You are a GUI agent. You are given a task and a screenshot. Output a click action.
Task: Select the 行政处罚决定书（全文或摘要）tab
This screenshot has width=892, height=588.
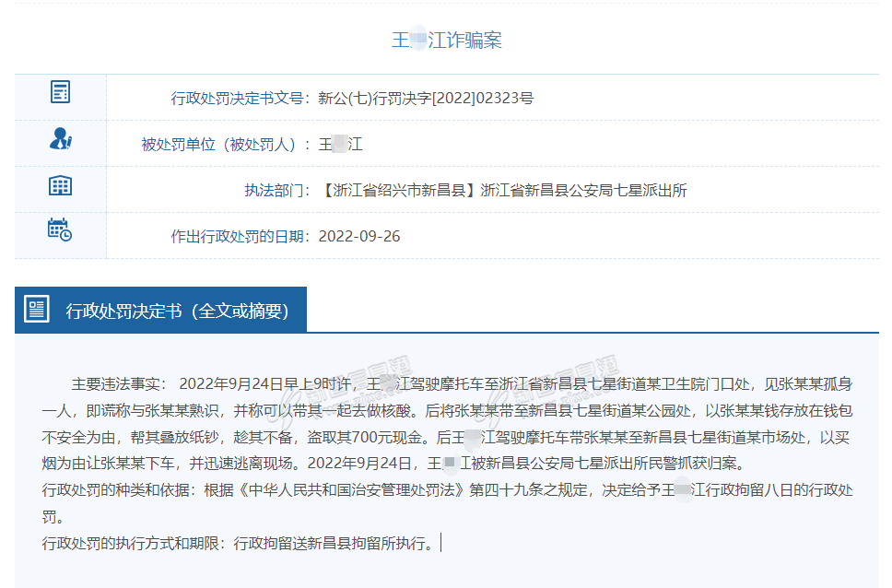(x=176, y=311)
